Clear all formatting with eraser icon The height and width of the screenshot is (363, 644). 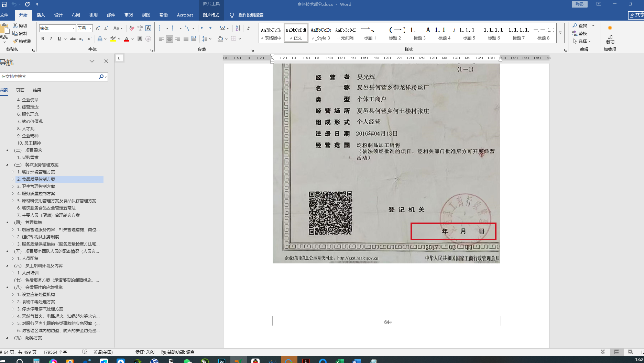pyautogui.click(x=132, y=28)
